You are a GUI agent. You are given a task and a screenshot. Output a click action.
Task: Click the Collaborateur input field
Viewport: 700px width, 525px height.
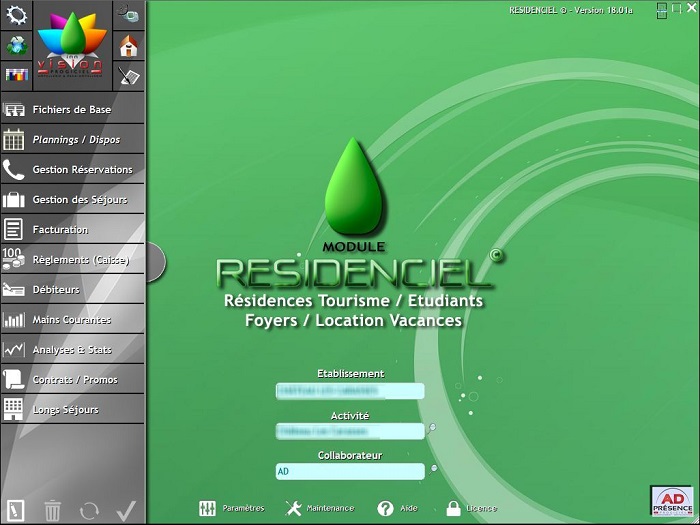(x=350, y=471)
